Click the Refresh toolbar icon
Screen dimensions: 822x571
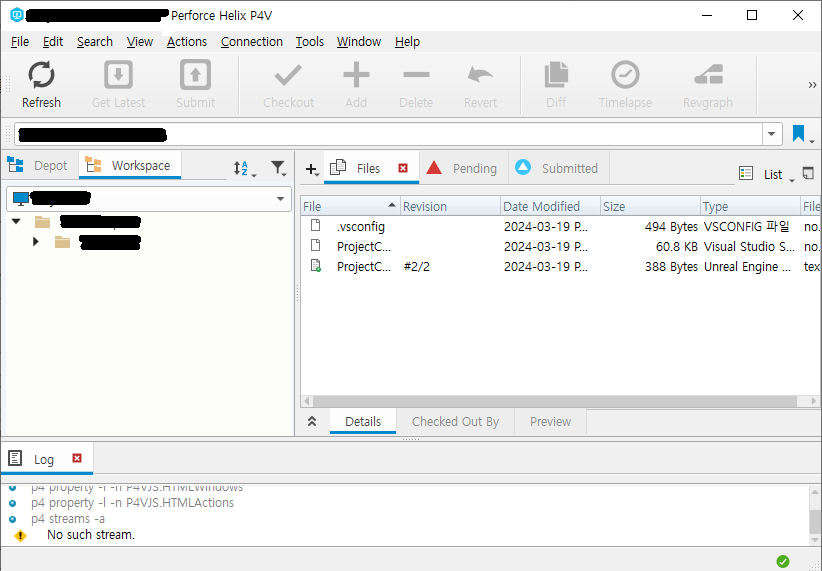41,74
